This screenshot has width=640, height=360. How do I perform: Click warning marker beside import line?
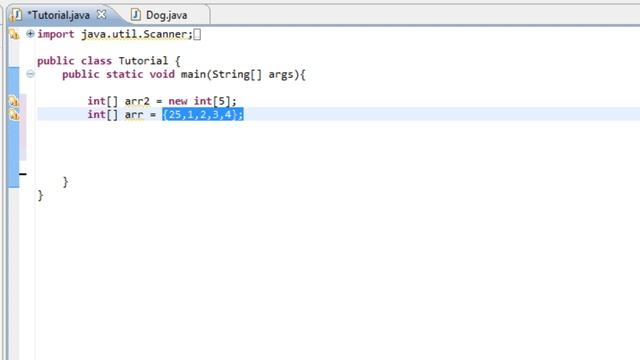pyautogui.click(x=14, y=34)
